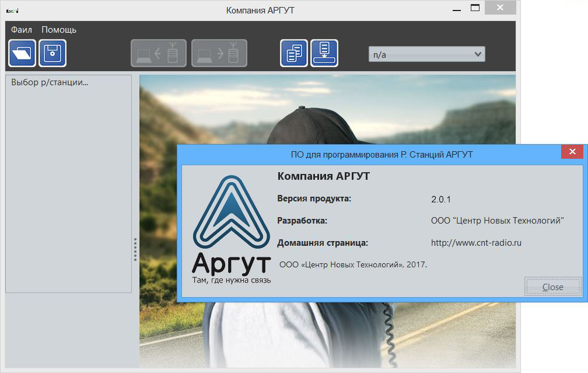
Task: Click the dotted splitter handle beside the left panel
Action: [x=135, y=249]
